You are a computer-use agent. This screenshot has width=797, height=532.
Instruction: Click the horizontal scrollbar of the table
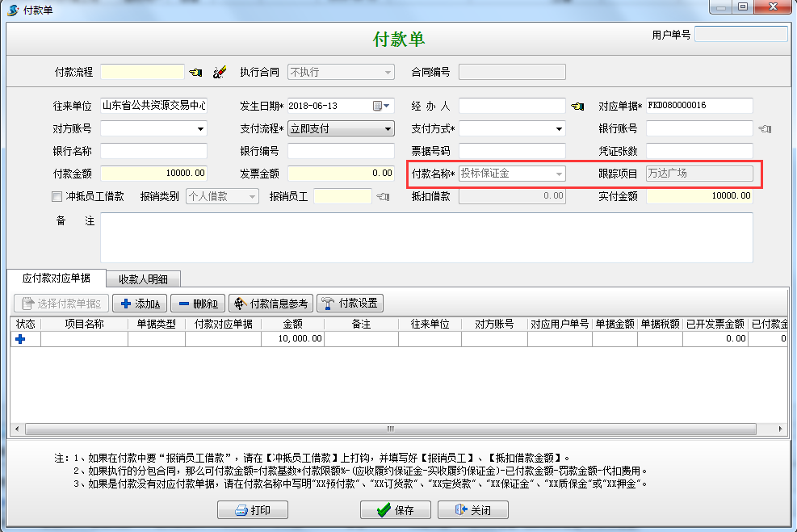click(x=390, y=429)
